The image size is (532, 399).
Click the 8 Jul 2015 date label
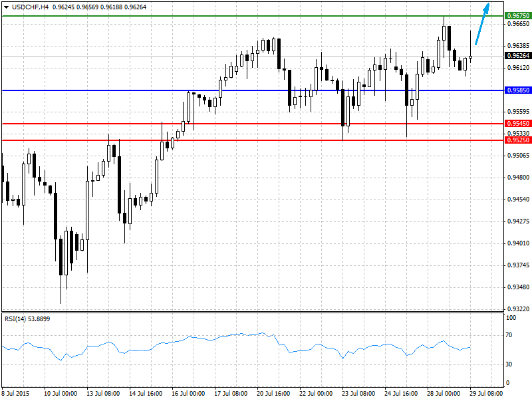tap(15, 393)
